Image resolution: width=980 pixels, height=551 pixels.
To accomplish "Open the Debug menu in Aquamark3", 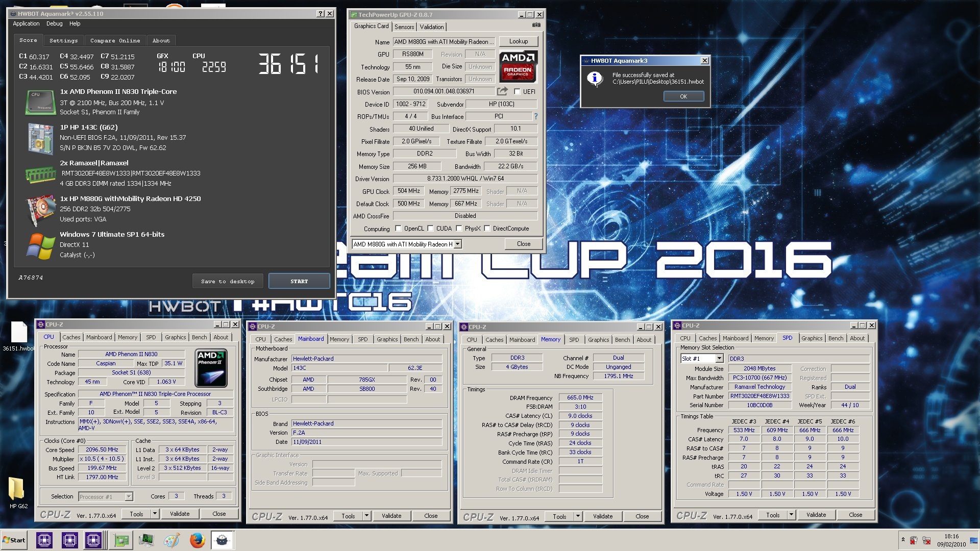I will [54, 23].
